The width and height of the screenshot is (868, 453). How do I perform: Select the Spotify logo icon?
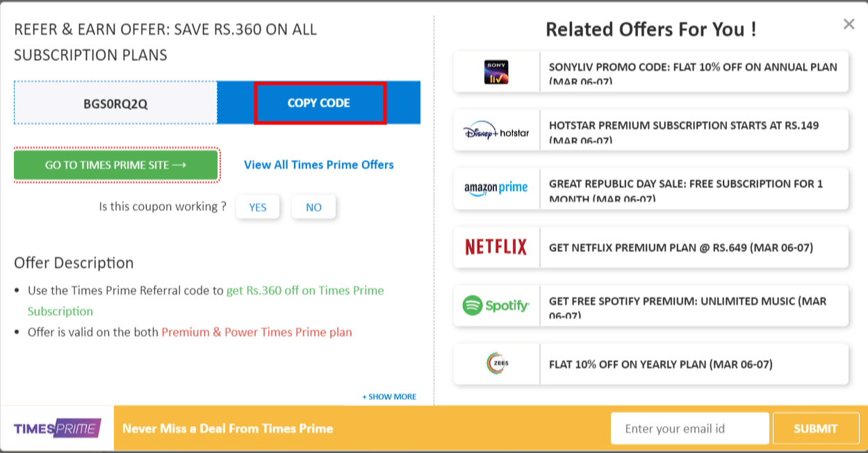click(496, 306)
